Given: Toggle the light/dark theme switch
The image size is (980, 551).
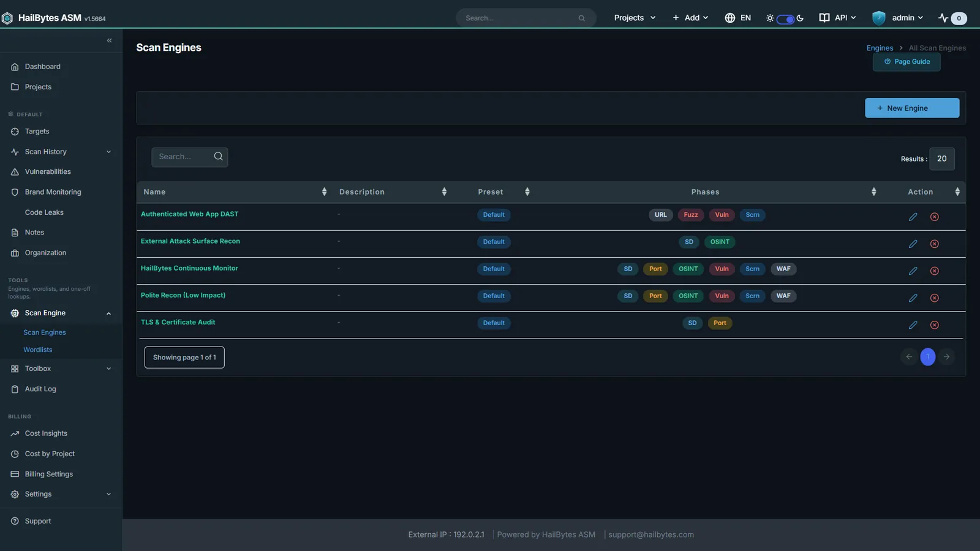Looking at the screenshot, I should (x=785, y=18).
